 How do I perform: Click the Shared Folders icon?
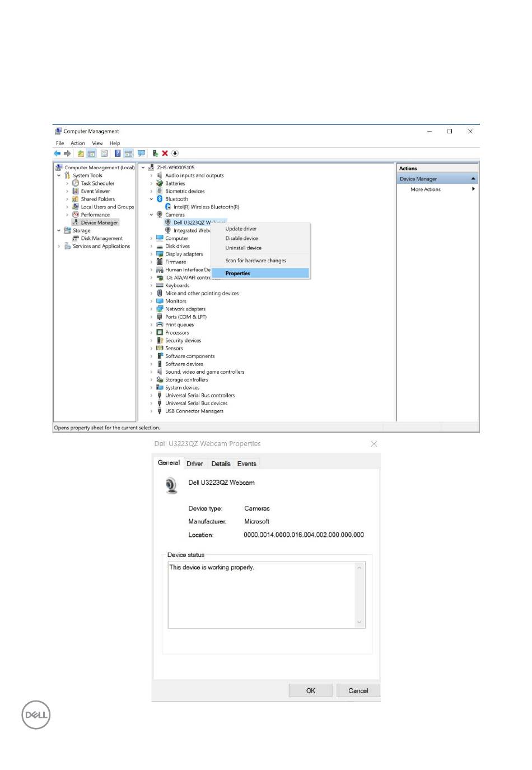tap(76, 199)
